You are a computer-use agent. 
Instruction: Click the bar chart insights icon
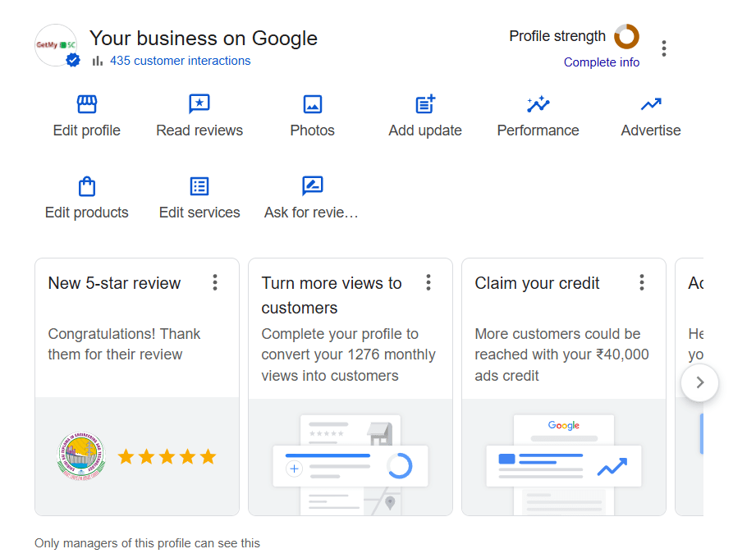click(98, 61)
